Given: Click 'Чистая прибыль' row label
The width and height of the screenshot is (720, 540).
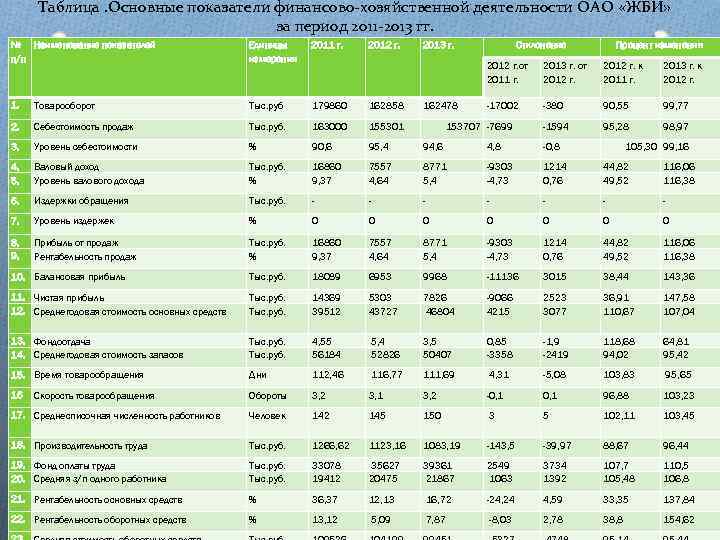Looking at the screenshot, I should (68, 298).
